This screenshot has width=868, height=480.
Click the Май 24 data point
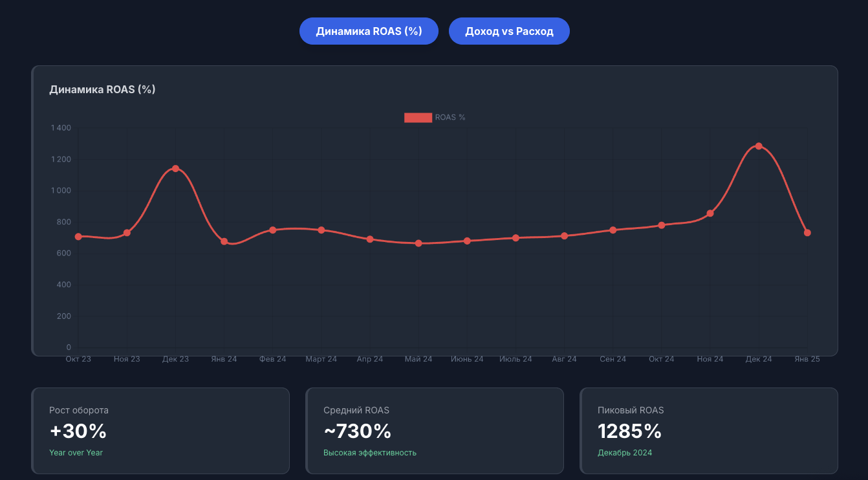click(418, 243)
